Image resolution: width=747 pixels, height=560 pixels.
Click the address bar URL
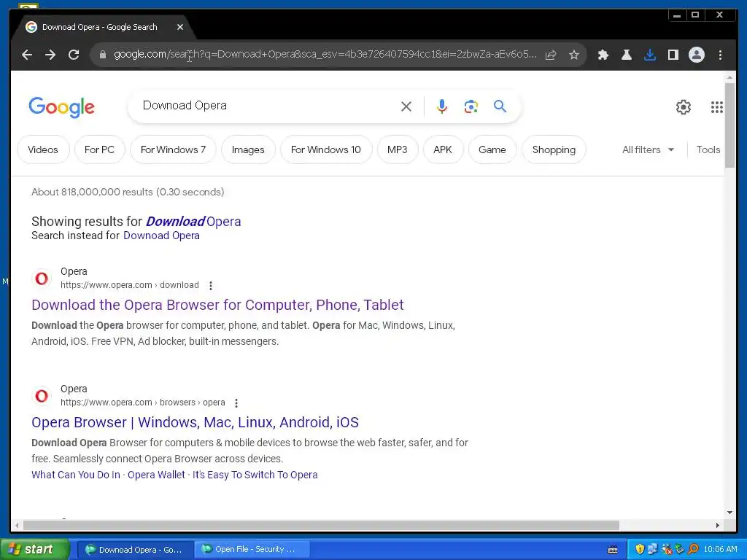point(325,54)
